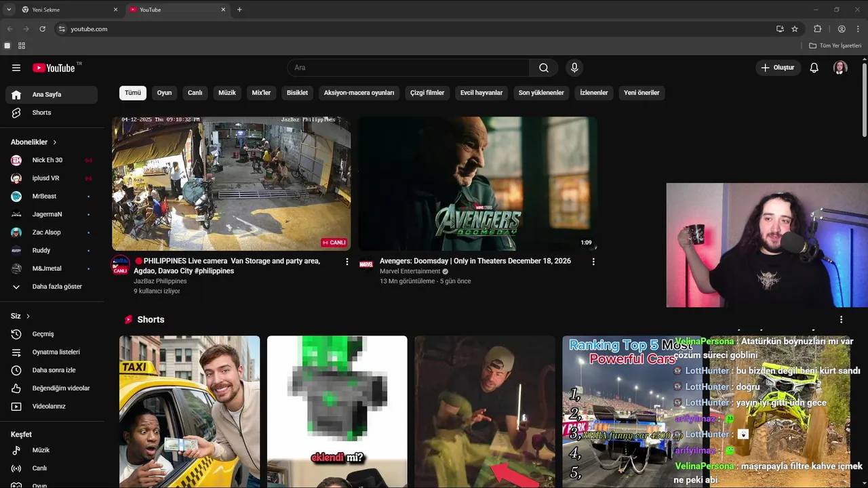
Task: Open Chrome tab search dropdown arrow
Action: pyautogui.click(x=9, y=10)
